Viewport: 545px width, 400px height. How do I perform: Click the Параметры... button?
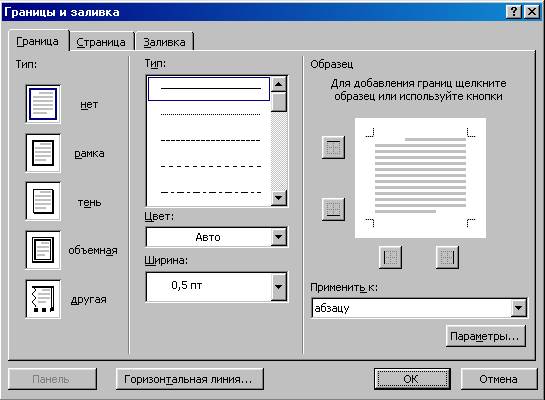point(486,336)
